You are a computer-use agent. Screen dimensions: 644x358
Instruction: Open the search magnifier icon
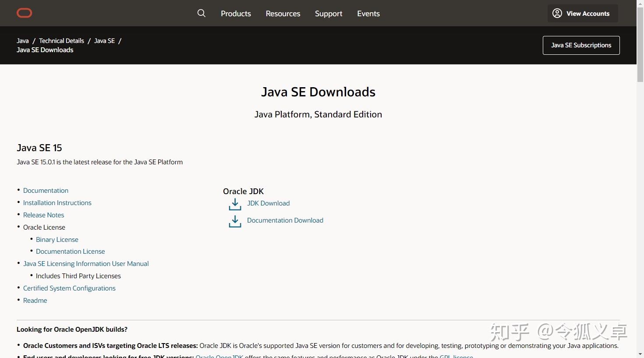[202, 13]
